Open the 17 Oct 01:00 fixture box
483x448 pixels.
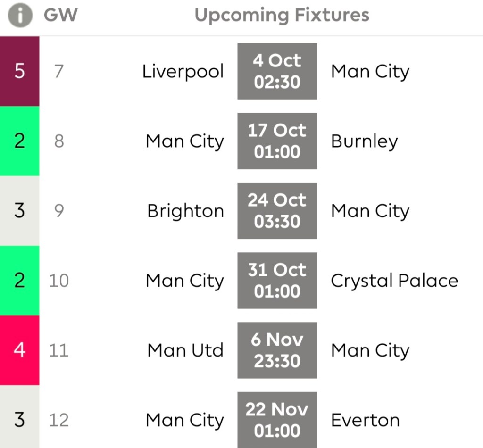click(x=277, y=141)
